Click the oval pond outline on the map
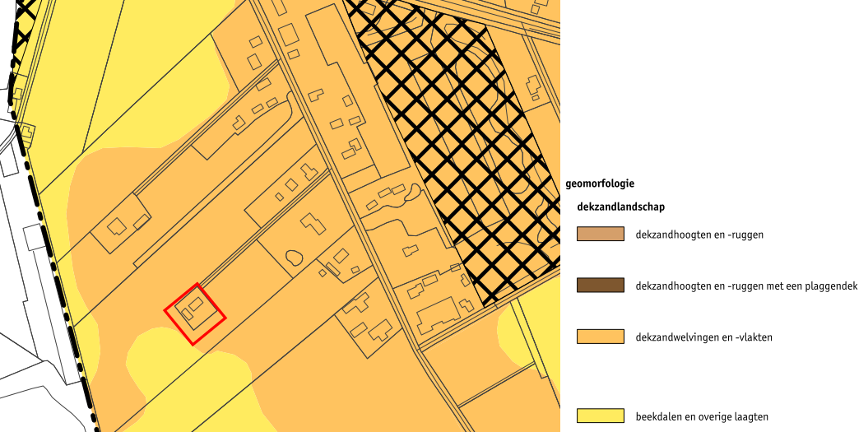Image resolution: width=868 pixels, height=432 pixels. coord(293,258)
